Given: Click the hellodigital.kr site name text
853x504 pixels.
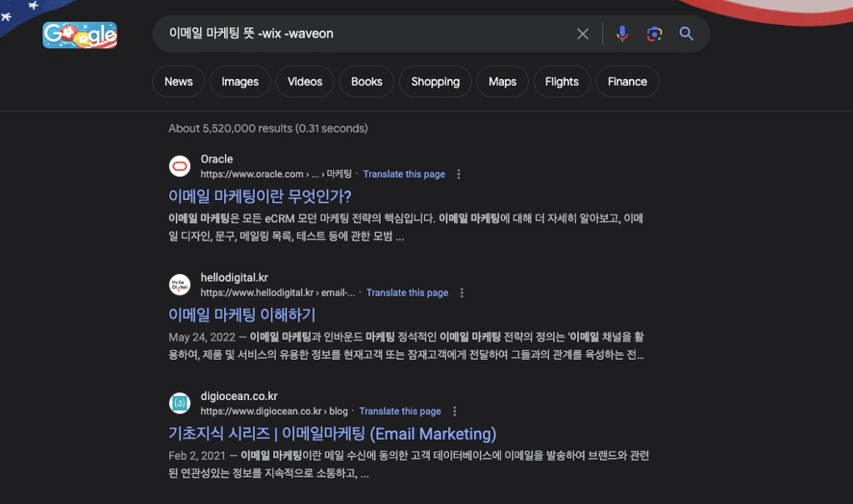Looking at the screenshot, I should (x=234, y=277).
